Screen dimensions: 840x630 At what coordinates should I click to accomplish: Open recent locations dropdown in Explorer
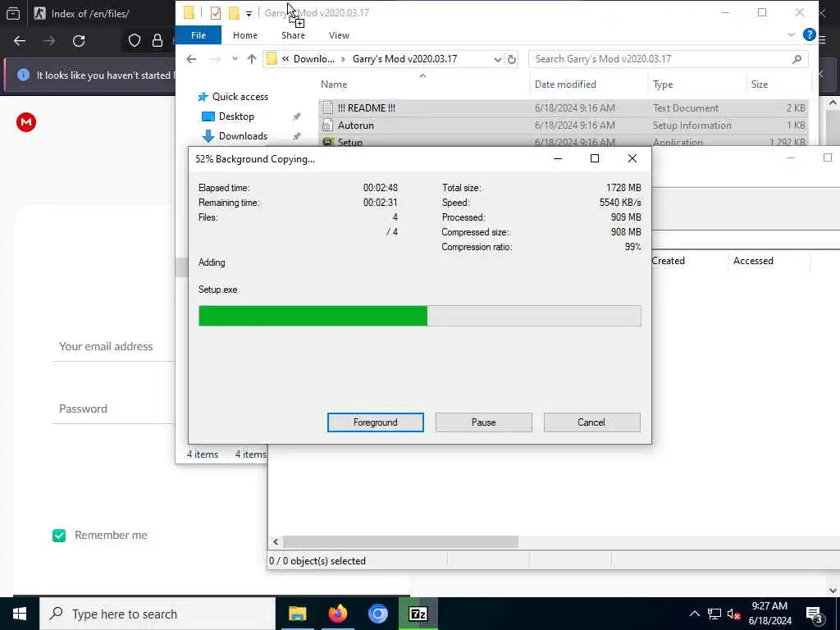(x=235, y=59)
